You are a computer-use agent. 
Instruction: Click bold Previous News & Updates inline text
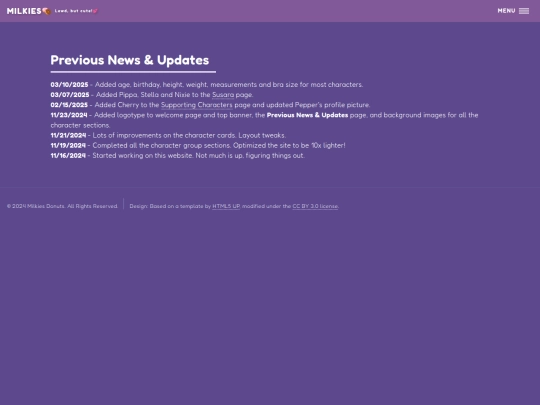[307, 115]
